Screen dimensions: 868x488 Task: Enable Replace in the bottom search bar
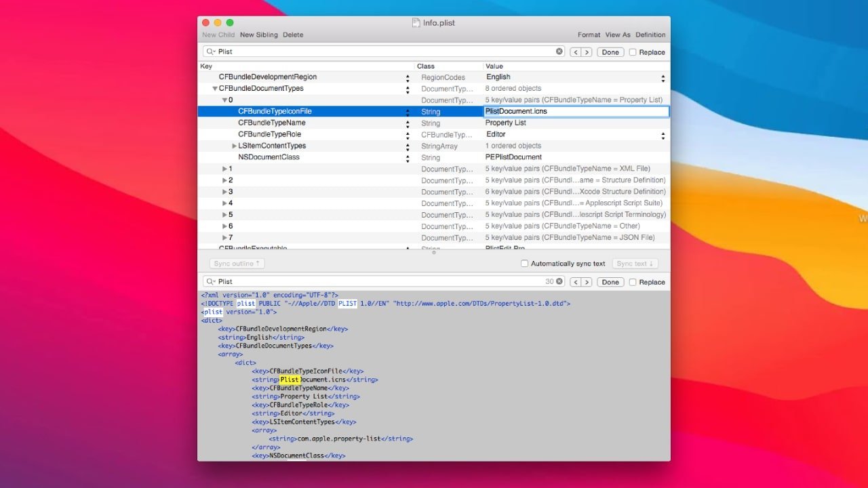633,282
